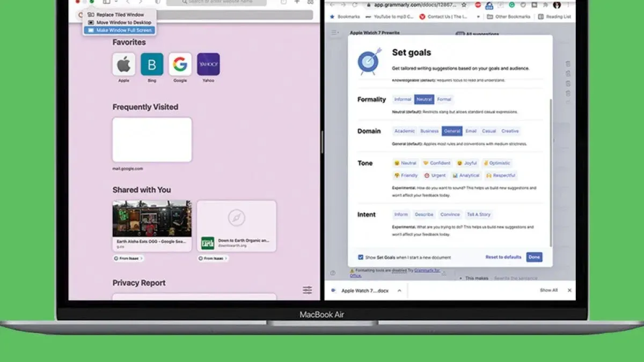Open a new tab with Safari's plus icon
This screenshot has height=362, width=644.
click(297, 2)
